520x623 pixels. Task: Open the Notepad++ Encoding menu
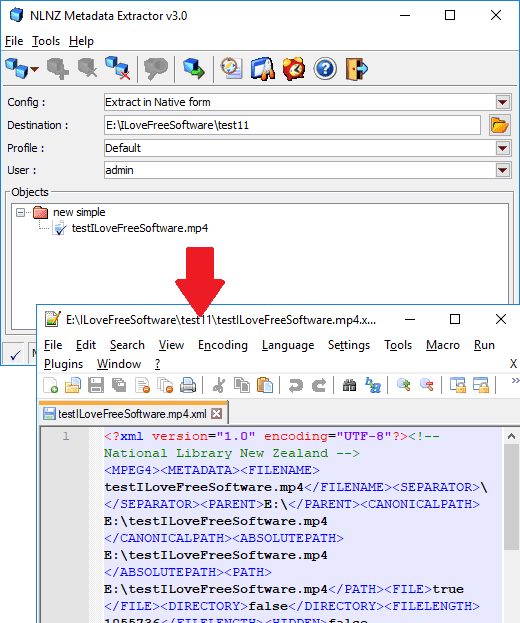[223, 345]
